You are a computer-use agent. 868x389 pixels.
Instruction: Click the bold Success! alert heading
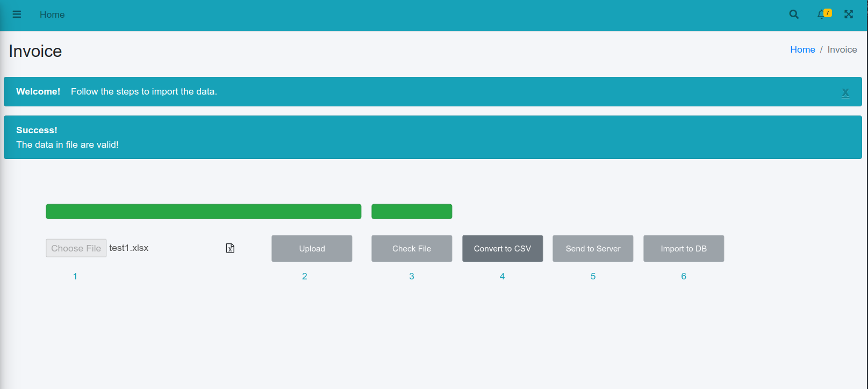tap(37, 130)
